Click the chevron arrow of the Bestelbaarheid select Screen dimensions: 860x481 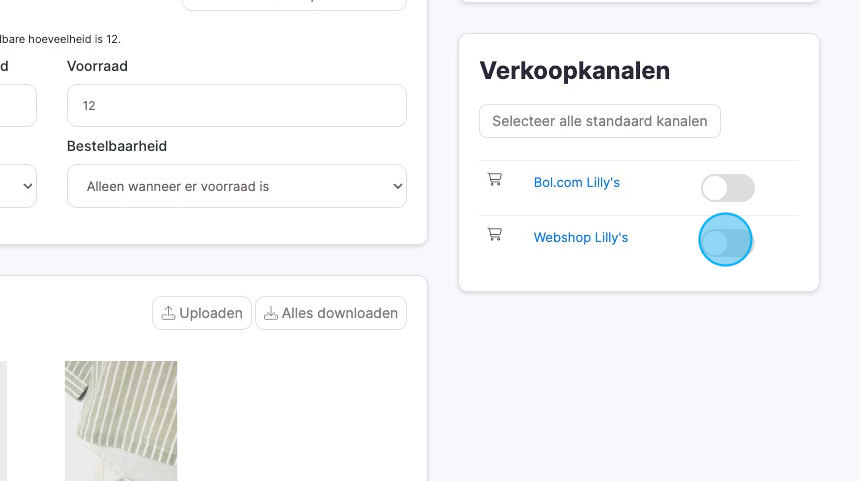pyautogui.click(x=397, y=186)
